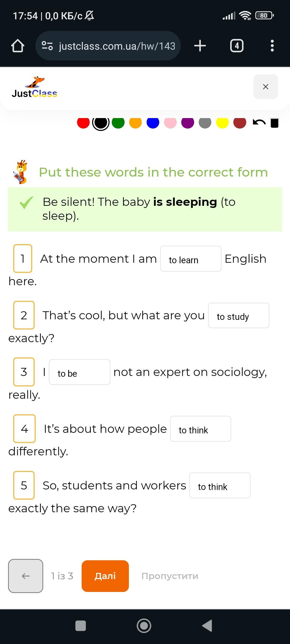Focus the 'to study' input box
The height and width of the screenshot is (644, 290).
pos(238,316)
